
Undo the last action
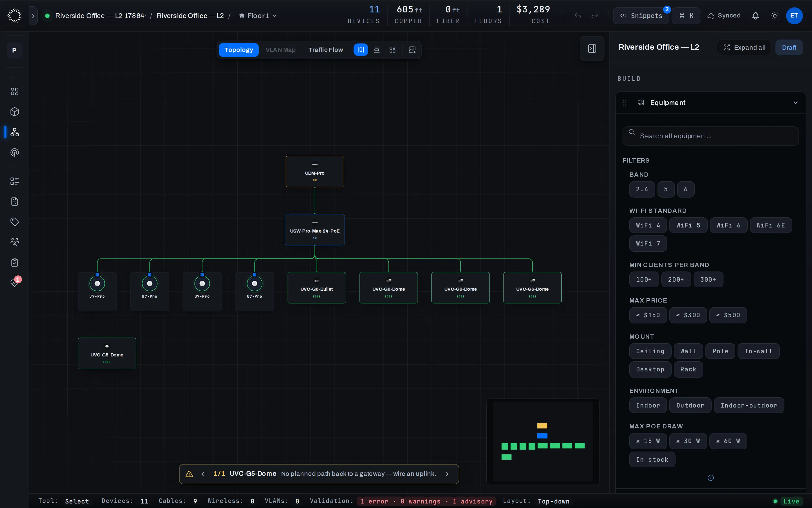577,16
